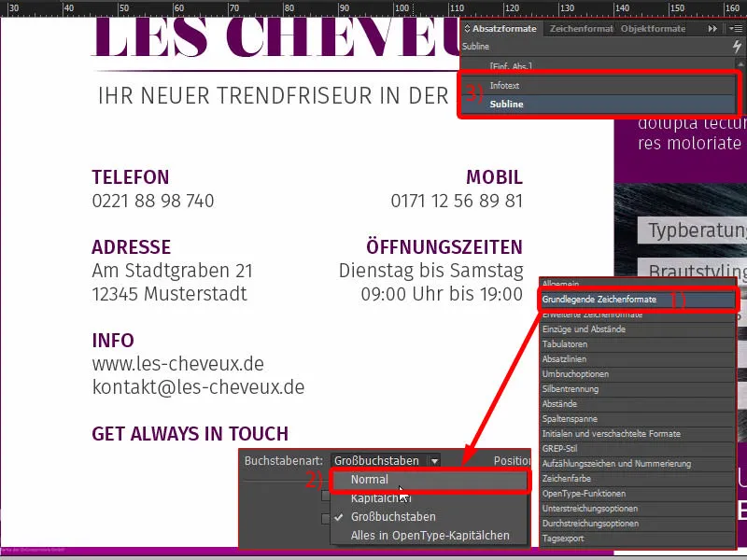Switch to the Objektformate tab
The height and width of the screenshot is (560, 747).
[x=653, y=29]
